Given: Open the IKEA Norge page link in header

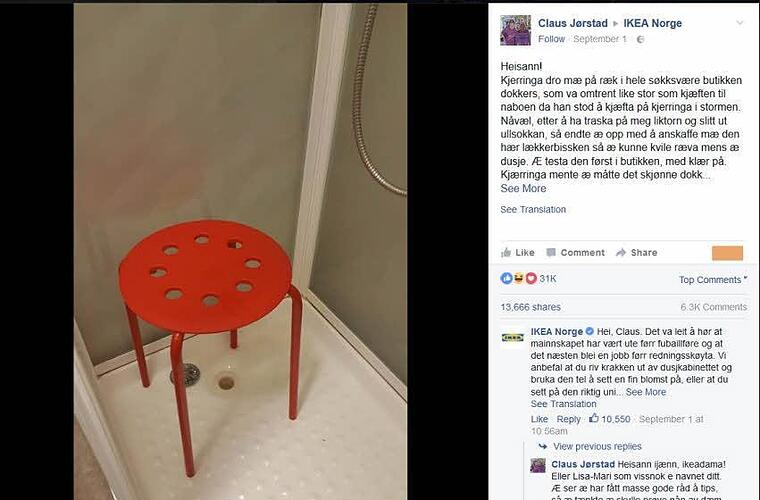Looking at the screenshot, I should pyautogui.click(x=652, y=23).
